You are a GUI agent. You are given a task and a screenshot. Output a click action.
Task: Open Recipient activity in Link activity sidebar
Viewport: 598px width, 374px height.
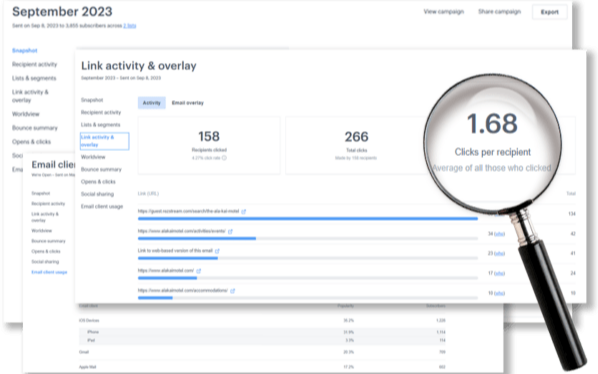(101, 112)
